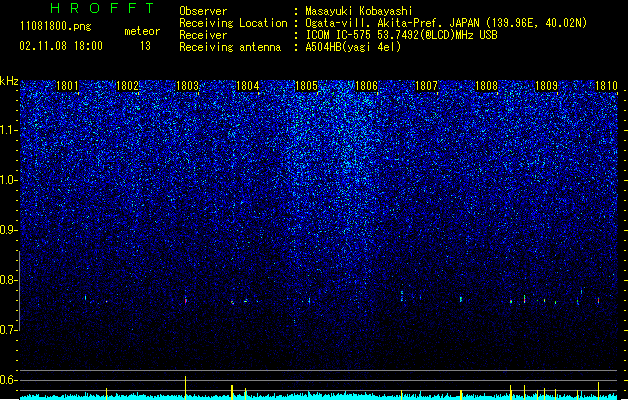Click the 'Receiver' field label
Viewport: 629px width, 400px height.
203,35
